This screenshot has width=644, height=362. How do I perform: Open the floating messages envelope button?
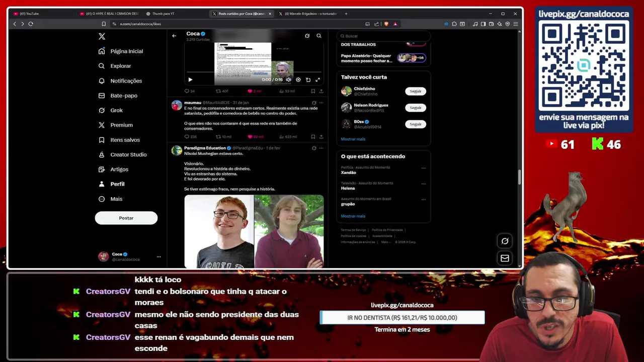(505, 258)
